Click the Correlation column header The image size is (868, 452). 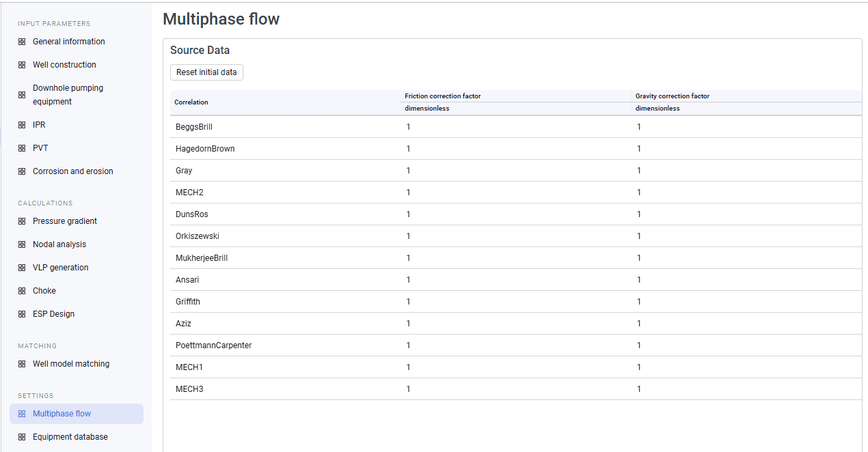[285, 102]
